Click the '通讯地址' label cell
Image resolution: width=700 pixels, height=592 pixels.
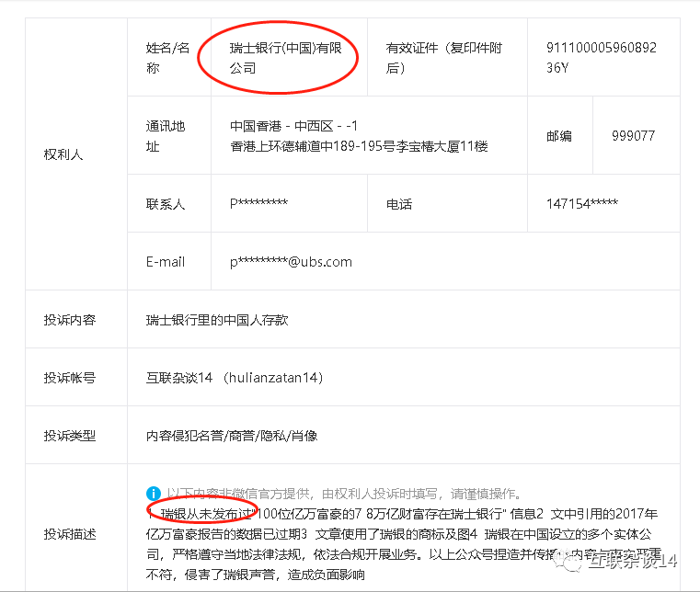(x=169, y=135)
